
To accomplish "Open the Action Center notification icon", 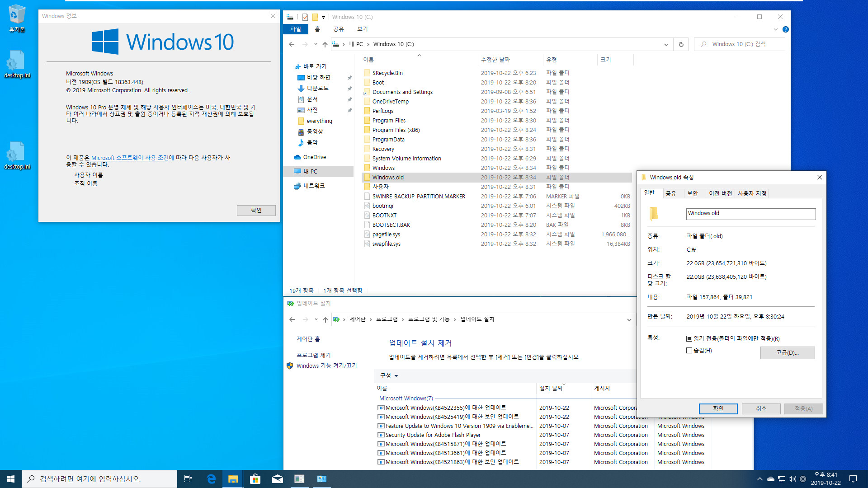I will tap(853, 479).
